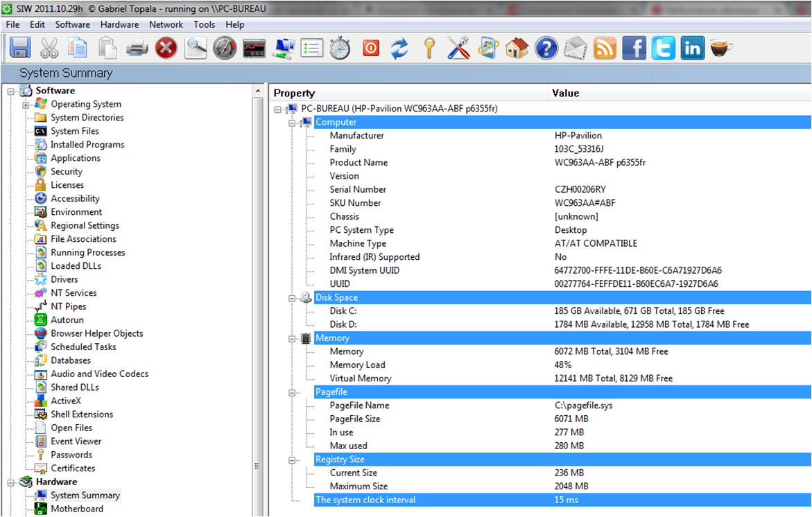Click the orange RSS feed icon
Screen dimensions: 812x517
(x=605, y=48)
